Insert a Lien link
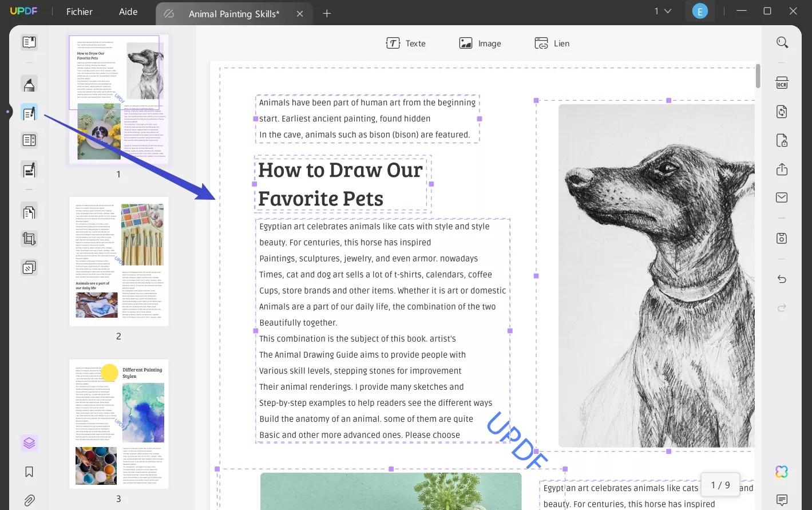Screen dimensions: 812x510 tap(552, 43)
